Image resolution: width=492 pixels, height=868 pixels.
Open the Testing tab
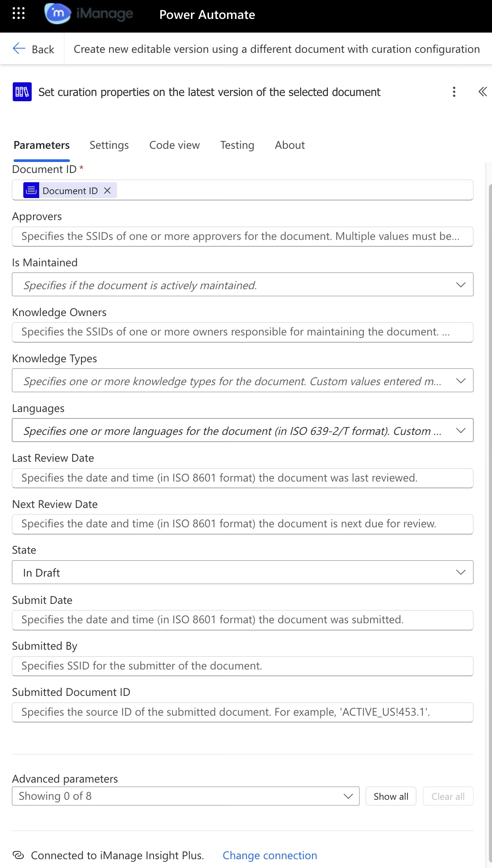click(237, 145)
